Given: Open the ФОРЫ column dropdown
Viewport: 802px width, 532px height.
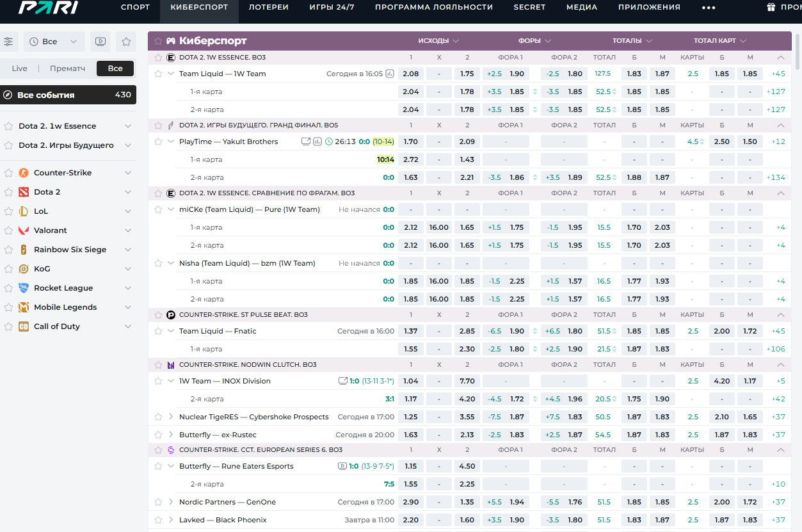Looking at the screenshot, I should coord(534,41).
